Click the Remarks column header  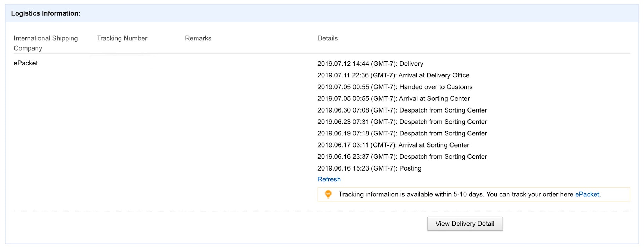pyautogui.click(x=198, y=38)
